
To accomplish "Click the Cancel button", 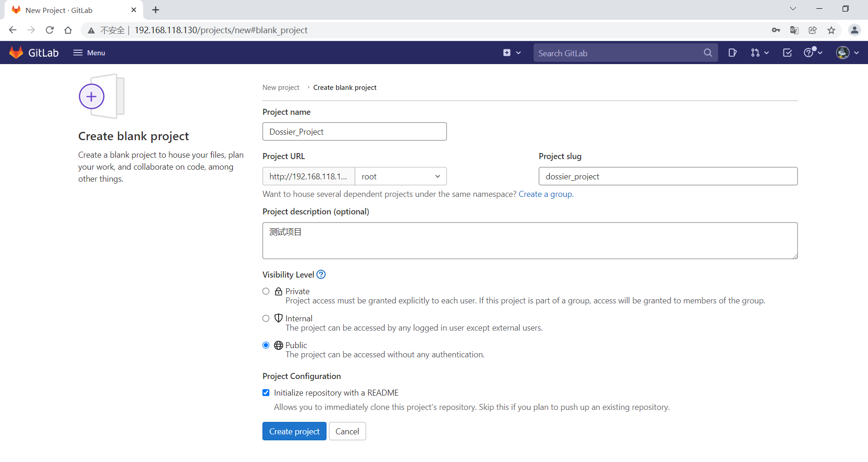I will click(x=347, y=431).
